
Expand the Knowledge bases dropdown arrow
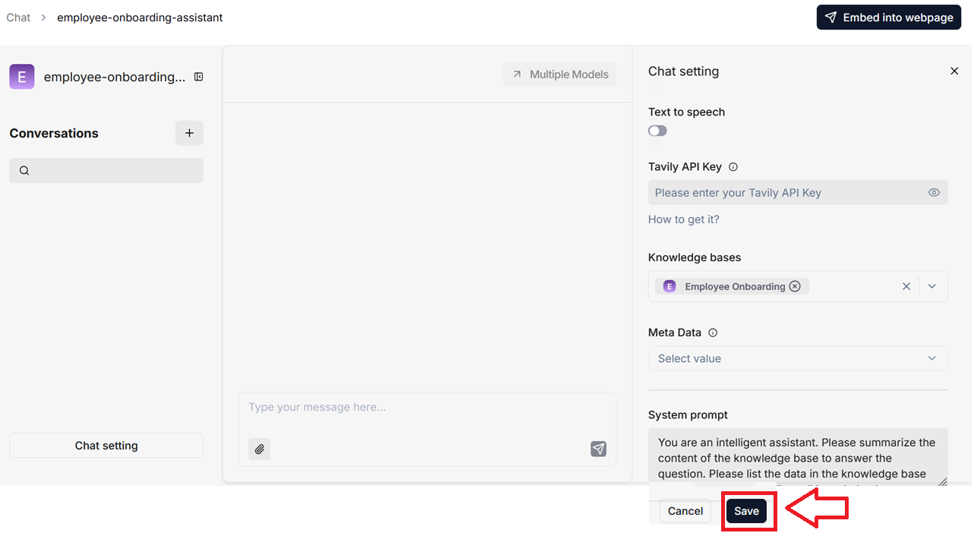click(932, 286)
